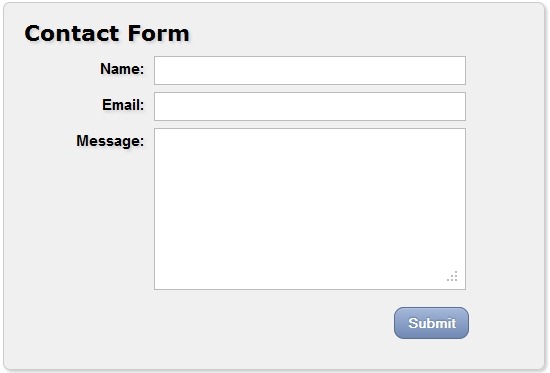The image size is (550, 373).
Task: Focus the Email input box
Action: pos(310,106)
